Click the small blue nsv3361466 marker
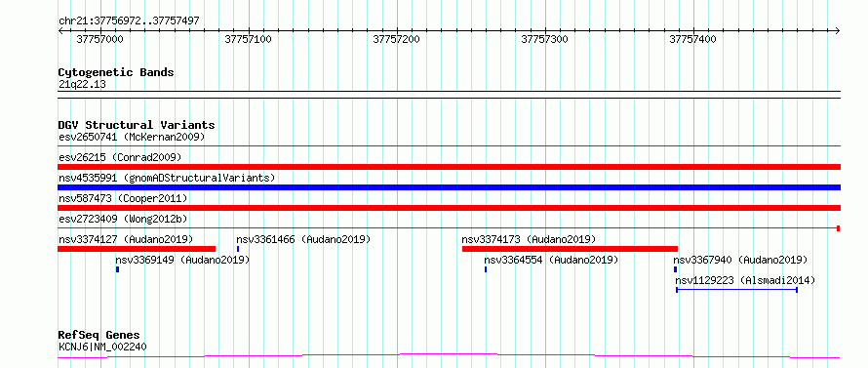 click(x=238, y=249)
